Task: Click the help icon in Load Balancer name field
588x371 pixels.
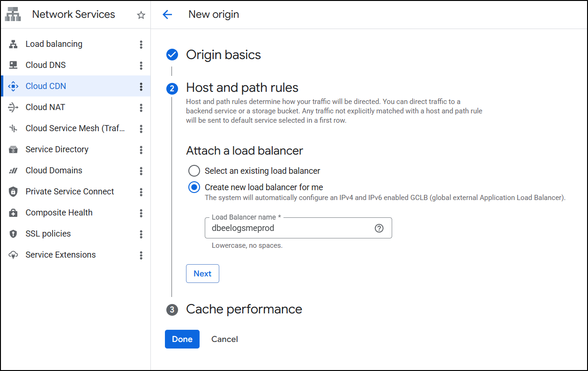Action: tap(379, 228)
